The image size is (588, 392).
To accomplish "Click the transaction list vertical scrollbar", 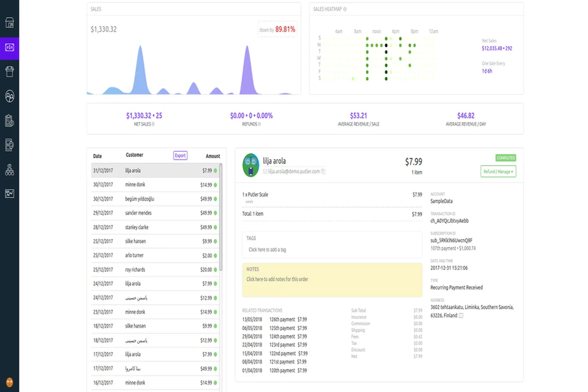I will click(x=220, y=216).
